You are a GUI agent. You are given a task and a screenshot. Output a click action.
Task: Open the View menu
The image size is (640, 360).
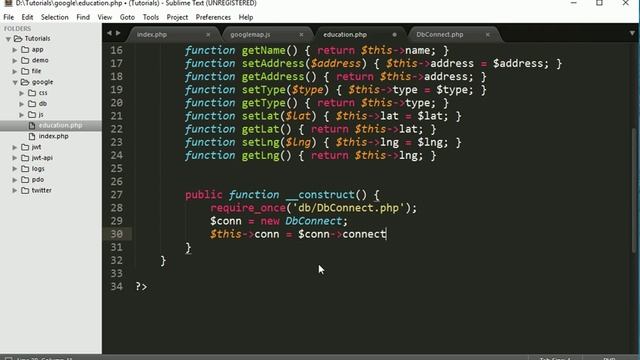(104, 17)
